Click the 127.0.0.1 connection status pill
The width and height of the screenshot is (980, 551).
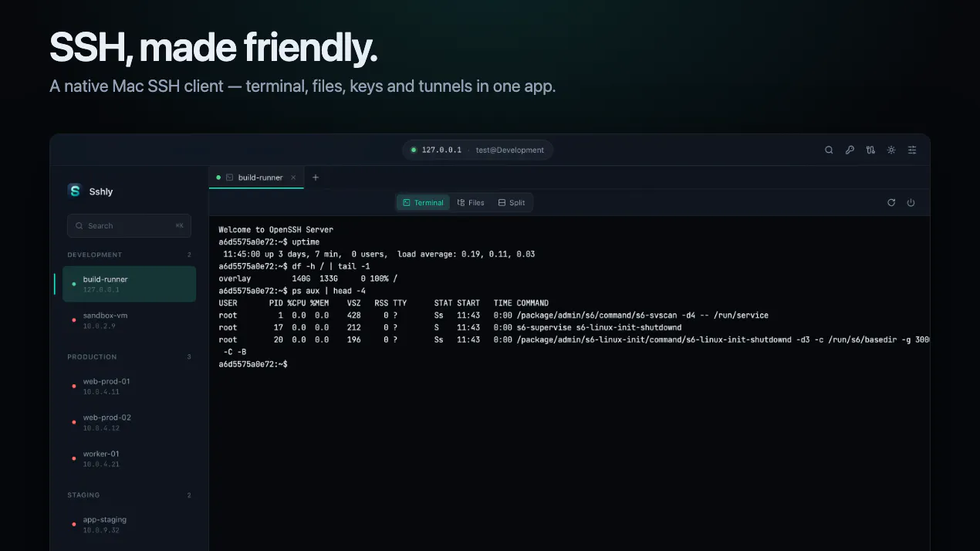point(478,150)
